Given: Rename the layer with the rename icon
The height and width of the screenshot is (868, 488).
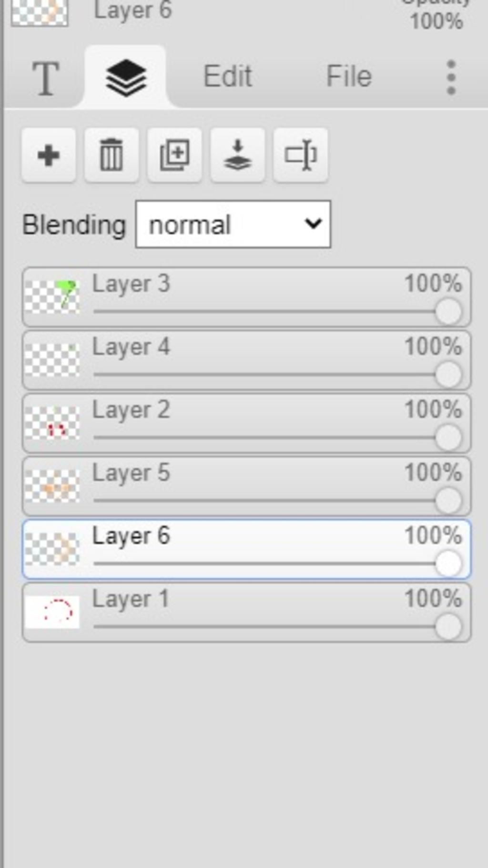Looking at the screenshot, I should click(x=300, y=155).
